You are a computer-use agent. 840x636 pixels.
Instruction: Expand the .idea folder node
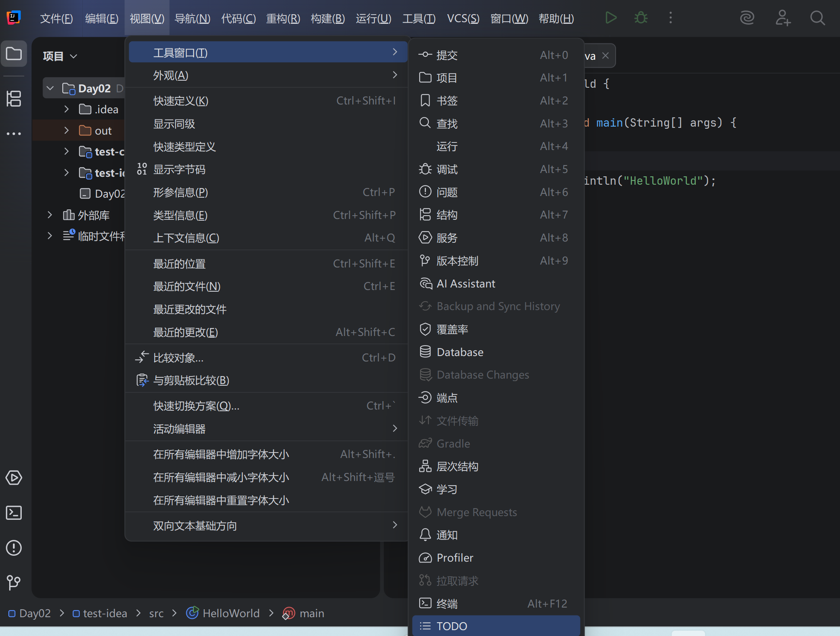(66, 109)
